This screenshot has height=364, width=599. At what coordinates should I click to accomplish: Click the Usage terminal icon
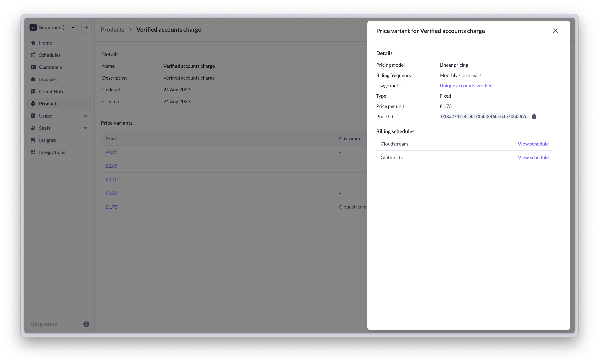click(x=33, y=115)
